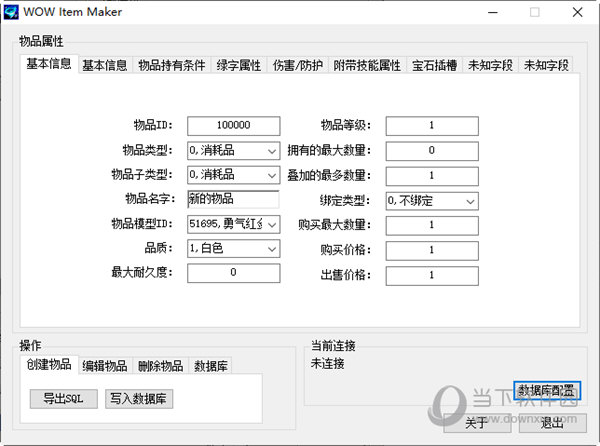Image resolution: width=600 pixels, height=446 pixels.
Task: Switch to the 编辑物品 tab
Action: (x=105, y=366)
